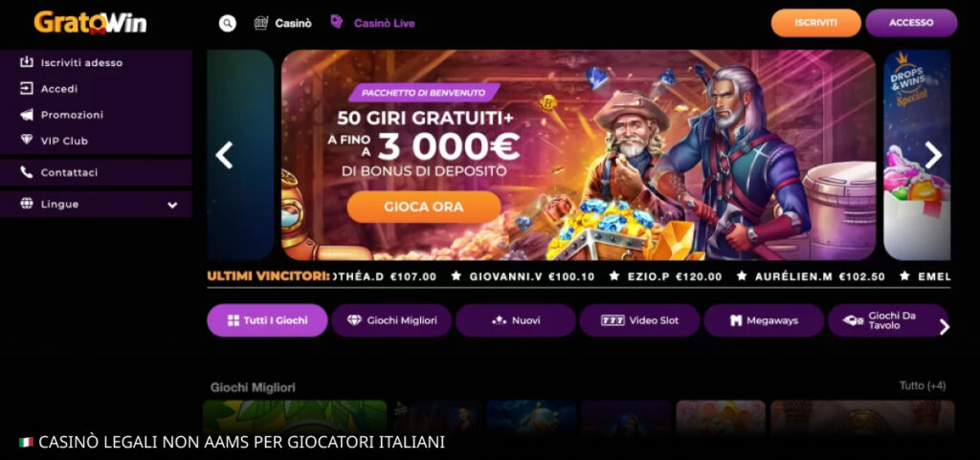Open the Tutto (+4) link

[x=923, y=385]
